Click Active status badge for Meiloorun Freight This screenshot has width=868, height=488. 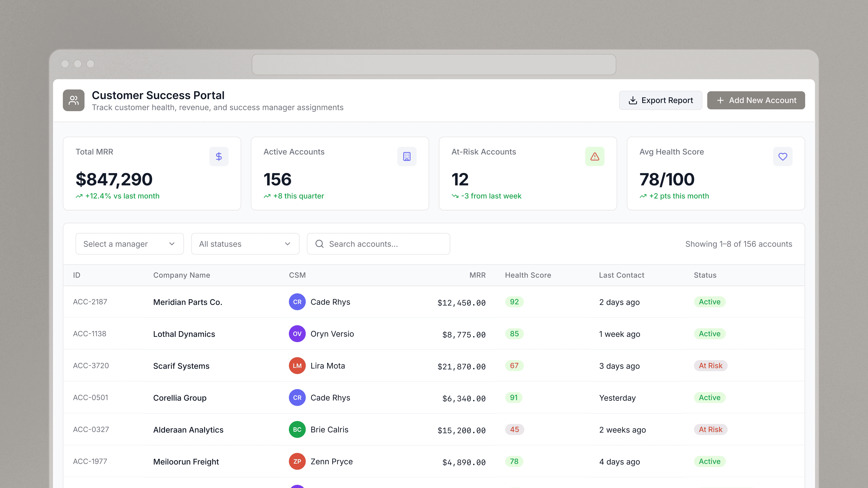point(710,461)
